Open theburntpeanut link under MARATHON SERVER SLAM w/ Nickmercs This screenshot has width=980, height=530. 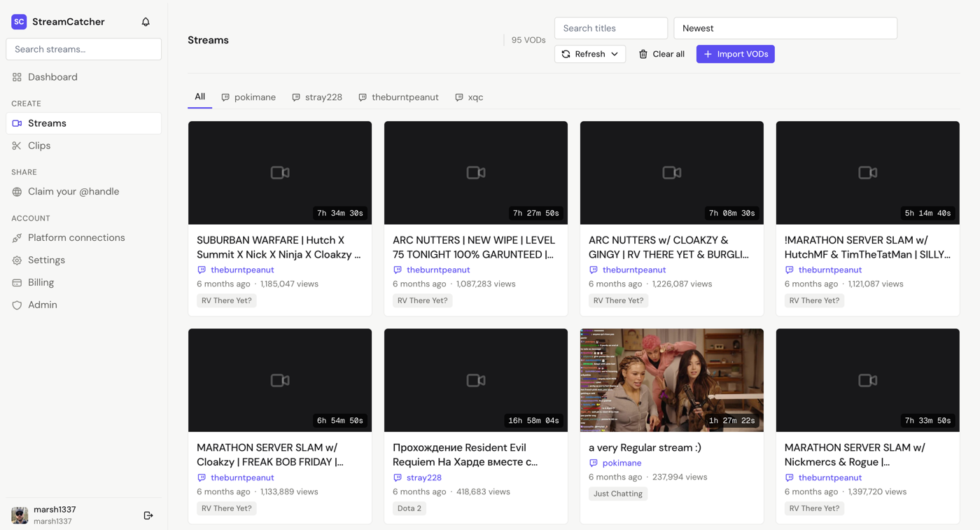(x=830, y=477)
